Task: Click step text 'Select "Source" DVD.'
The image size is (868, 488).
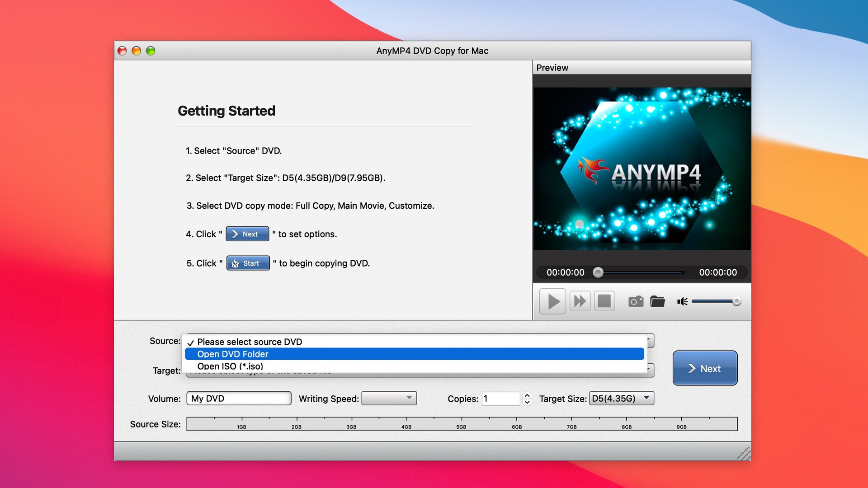Action: [238, 151]
